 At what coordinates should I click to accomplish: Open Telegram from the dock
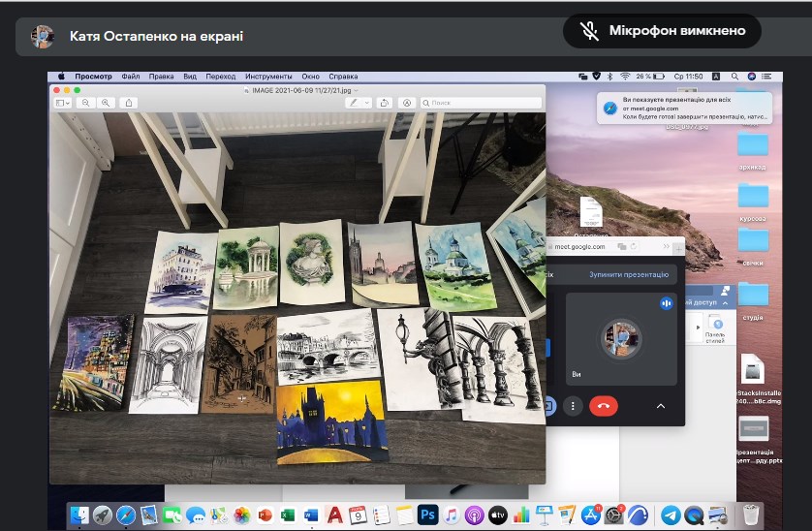point(671,515)
